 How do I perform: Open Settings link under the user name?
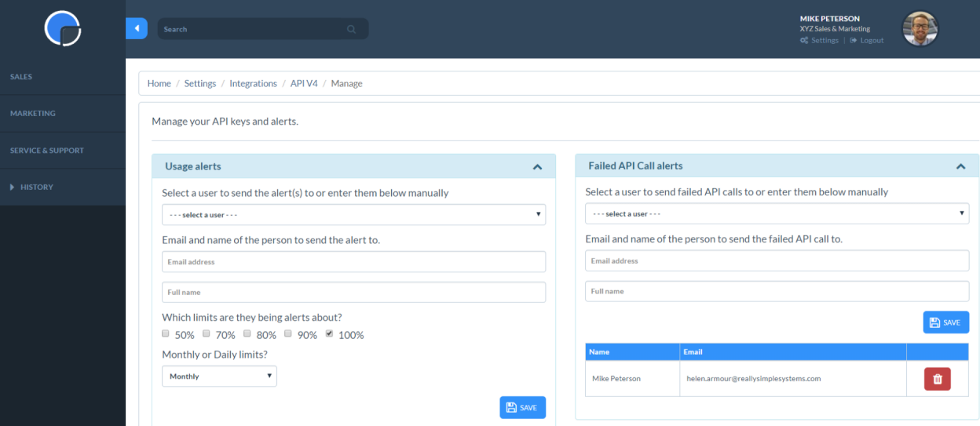(819, 40)
